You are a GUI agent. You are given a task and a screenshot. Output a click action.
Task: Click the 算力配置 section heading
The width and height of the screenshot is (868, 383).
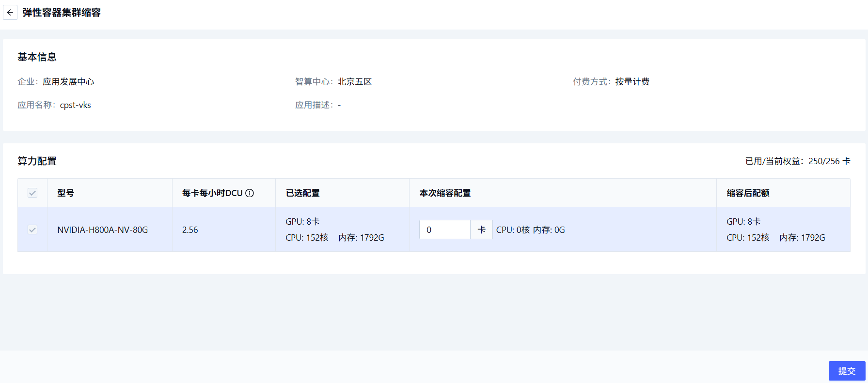[37, 161]
